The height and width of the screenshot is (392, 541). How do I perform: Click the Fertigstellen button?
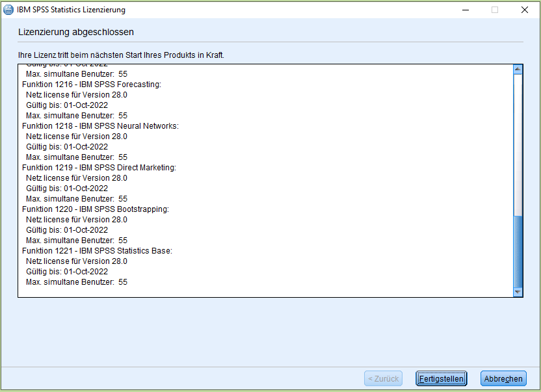442,378
